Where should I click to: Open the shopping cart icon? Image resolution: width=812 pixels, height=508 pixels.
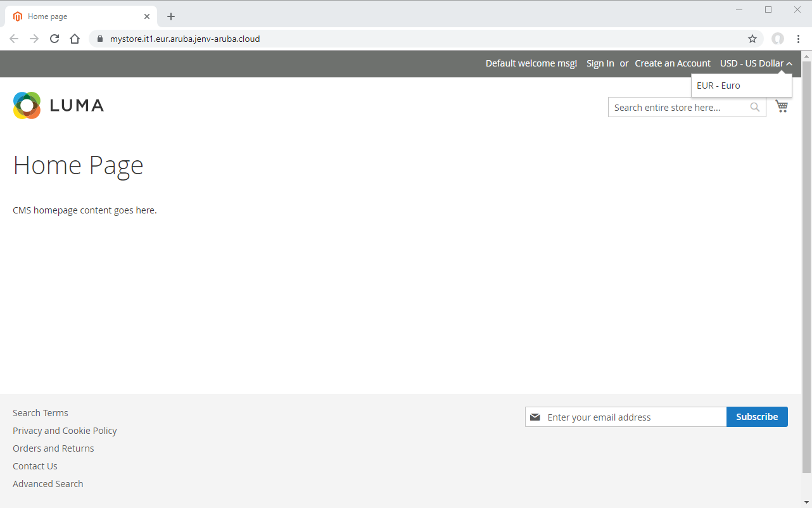(782, 106)
